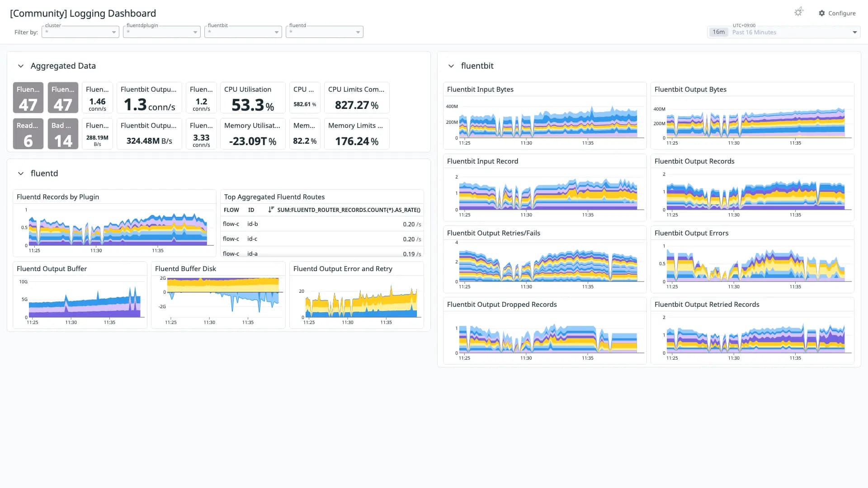This screenshot has width=868, height=488.
Task: Toggle the light/dark theme sun icon
Action: 798,12
